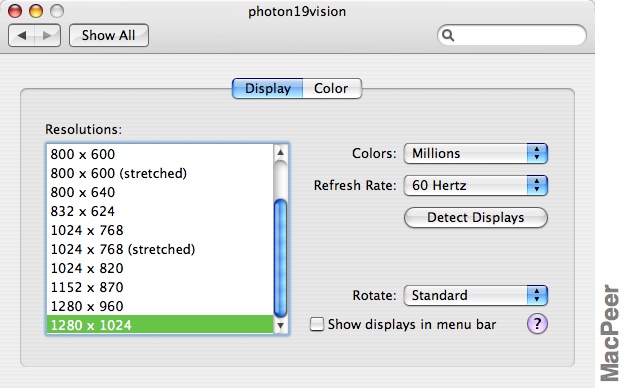Open the Refresh Rate dropdown showing 60 Hertz
Viewport: 624px width, 388px height.
point(476,185)
